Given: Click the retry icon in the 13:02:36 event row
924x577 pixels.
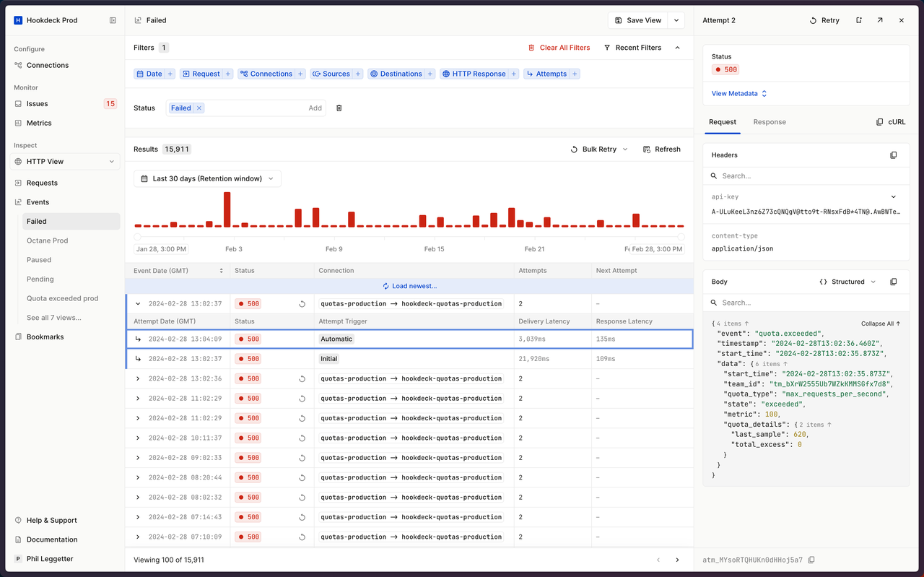Looking at the screenshot, I should point(302,378).
